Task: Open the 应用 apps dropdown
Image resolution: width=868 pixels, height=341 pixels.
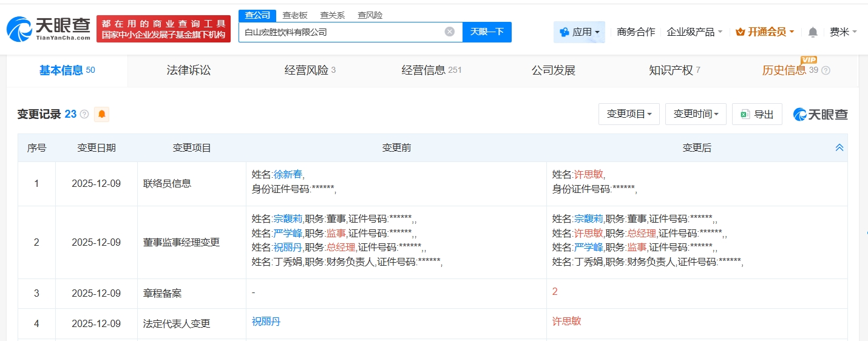Action: 579,32
